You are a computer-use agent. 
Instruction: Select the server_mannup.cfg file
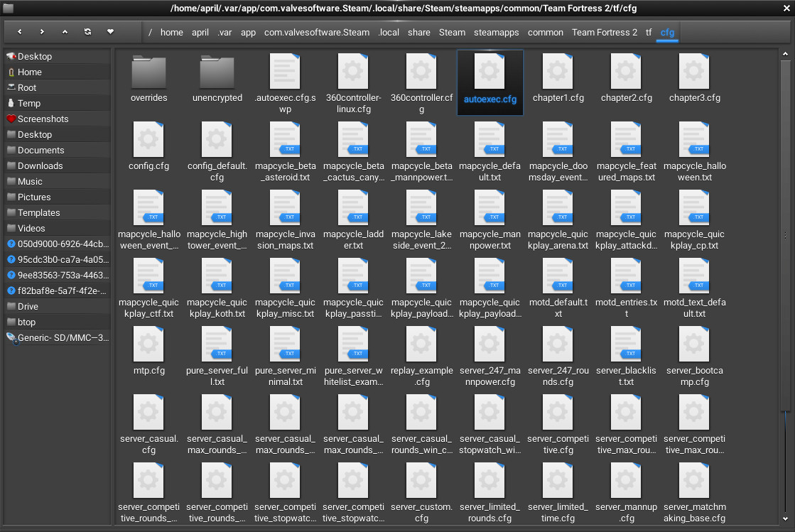(626, 494)
